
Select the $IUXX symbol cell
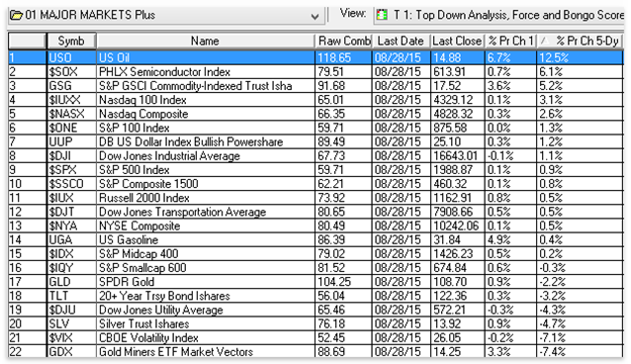(x=71, y=100)
